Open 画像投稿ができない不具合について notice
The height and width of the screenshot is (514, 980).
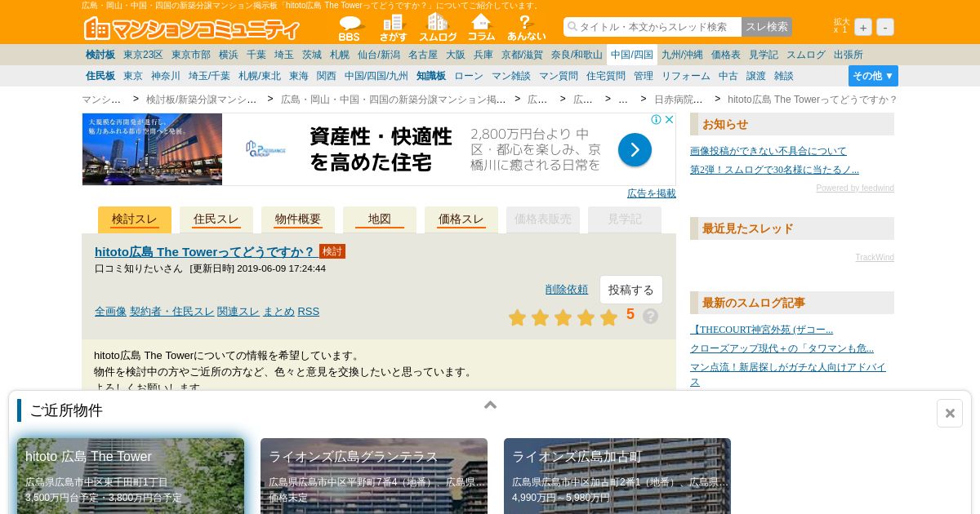768,151
